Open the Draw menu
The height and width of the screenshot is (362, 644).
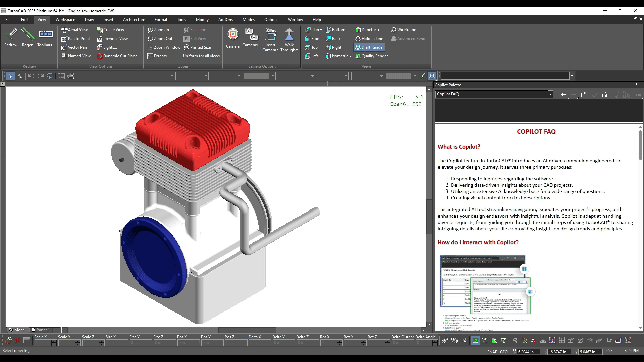point(89,20)
